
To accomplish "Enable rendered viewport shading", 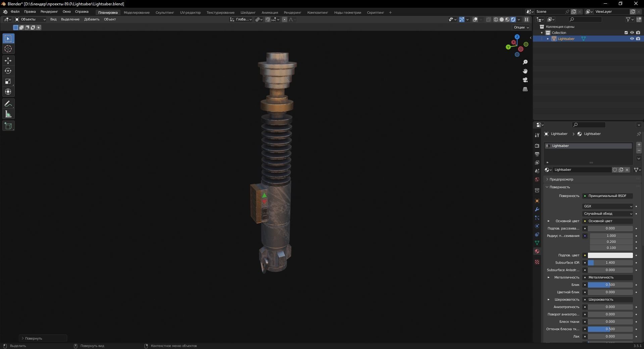I will click(513, 19).
